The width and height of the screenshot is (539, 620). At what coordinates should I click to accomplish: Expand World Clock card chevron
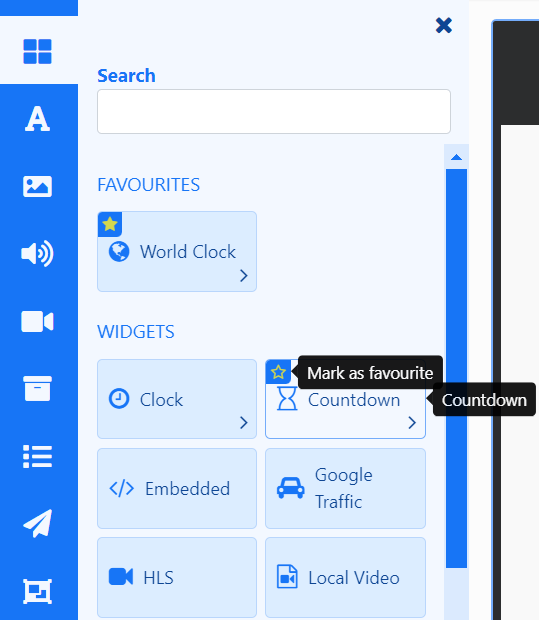(x=244, y=276)
